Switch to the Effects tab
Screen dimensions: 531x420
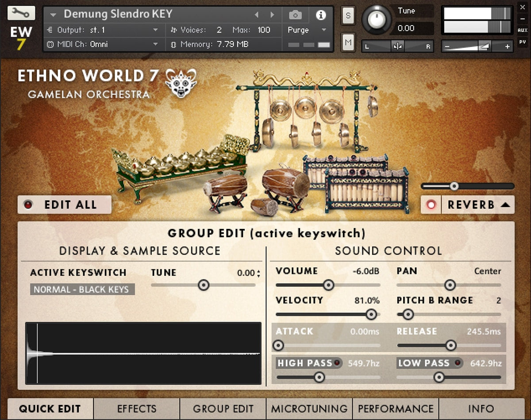click(137, 408)
